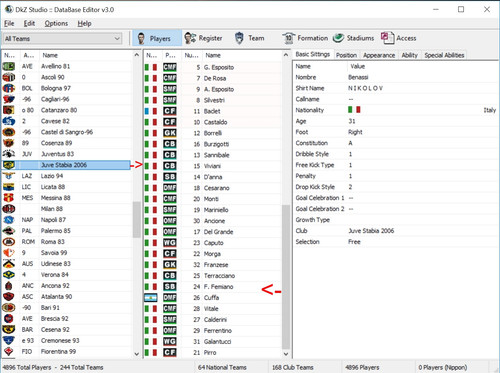Click the GK position badge for Borrelli

tap(170, 133)
